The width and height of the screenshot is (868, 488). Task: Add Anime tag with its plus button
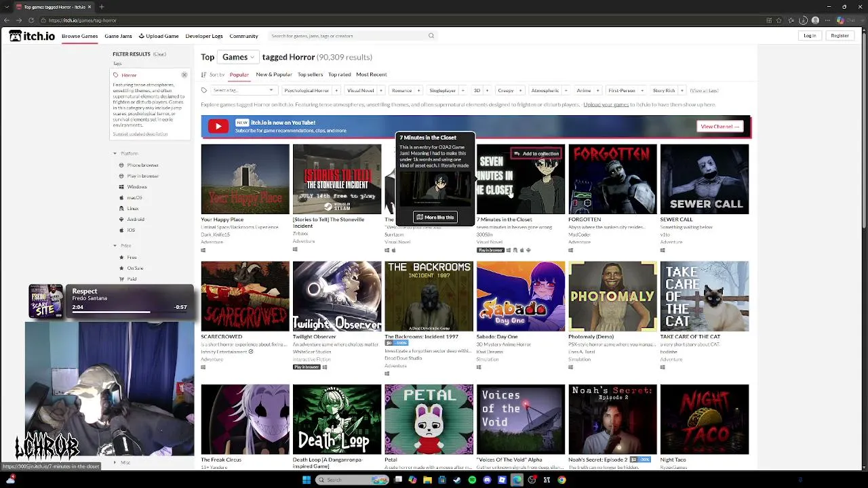(598, 90)
